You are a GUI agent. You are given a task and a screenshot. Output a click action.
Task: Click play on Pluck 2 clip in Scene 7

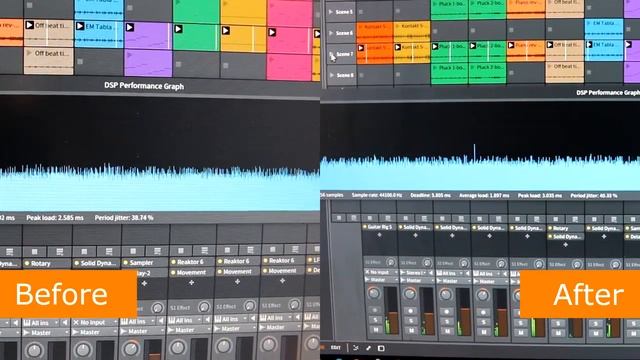point(473,46)
